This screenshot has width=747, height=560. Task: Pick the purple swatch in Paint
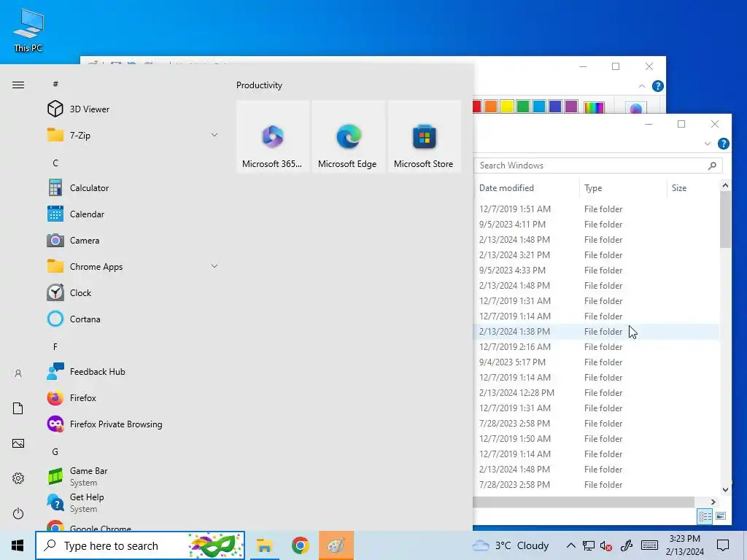[571, 106]
